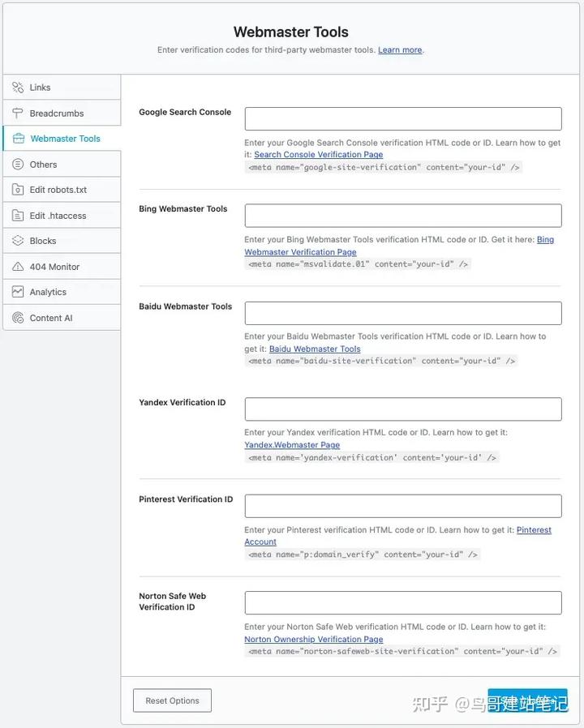Select the Content AI tab
The width and height of the screenshot is (584, 728).
(62, 318)
